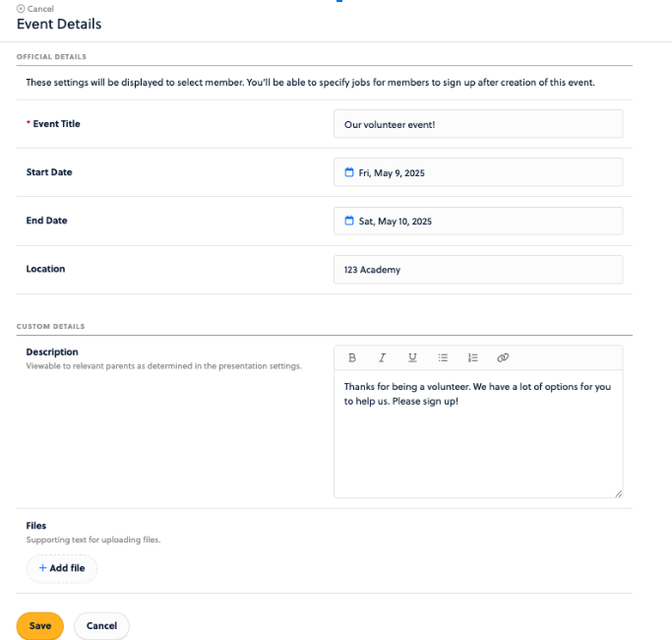Screen dimensions: 672x640
Task: Click the Start Date calendar icon
Action: pos(348,172)
